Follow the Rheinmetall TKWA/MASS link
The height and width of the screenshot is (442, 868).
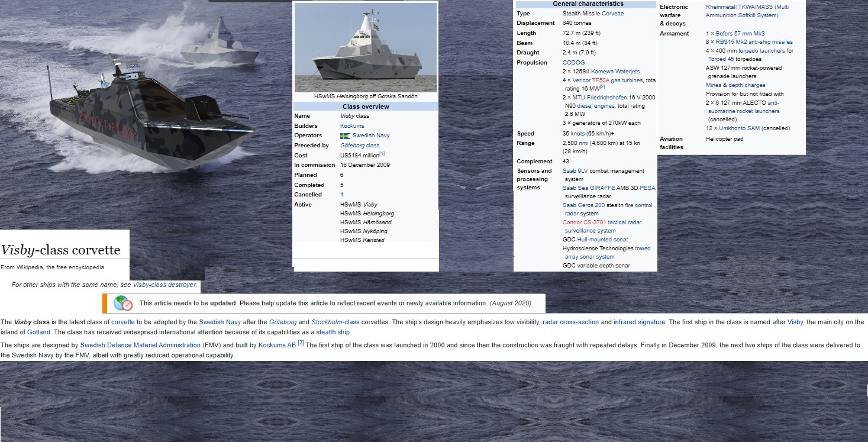(x=738, y=7)
